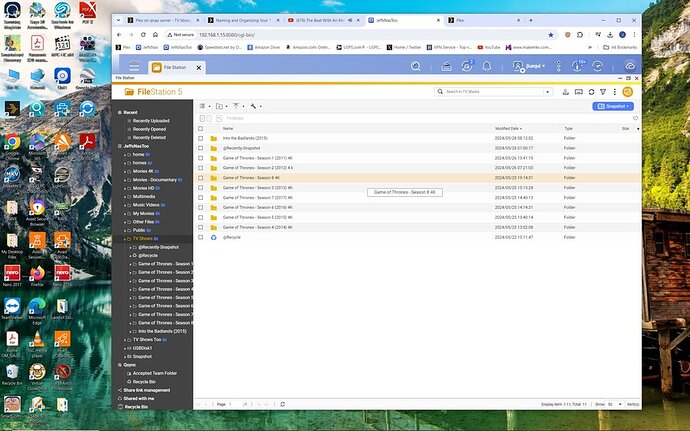690x431 pixels.
Task: Click the @Recycle recycle bin icon in list
Action: click(213, 237)
